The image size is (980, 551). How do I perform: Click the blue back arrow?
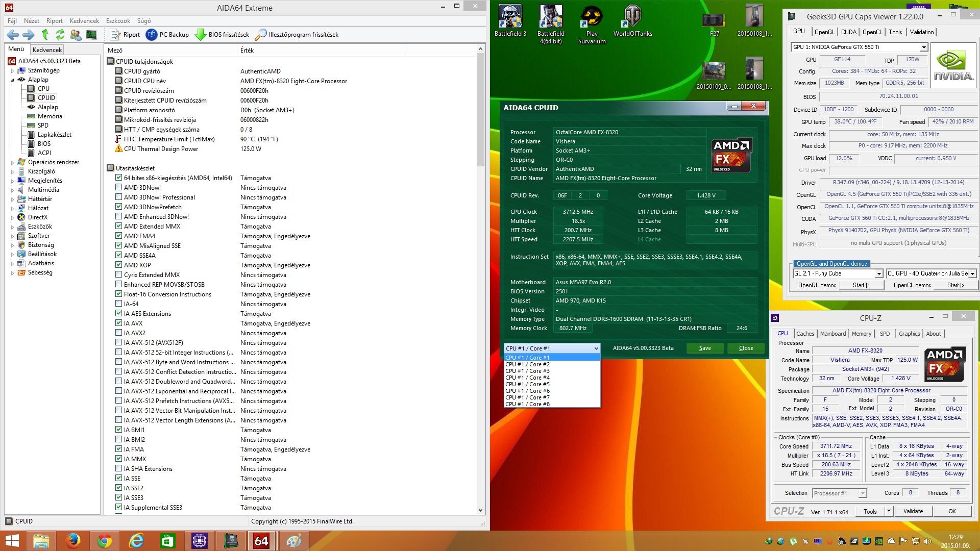[13, 35]
